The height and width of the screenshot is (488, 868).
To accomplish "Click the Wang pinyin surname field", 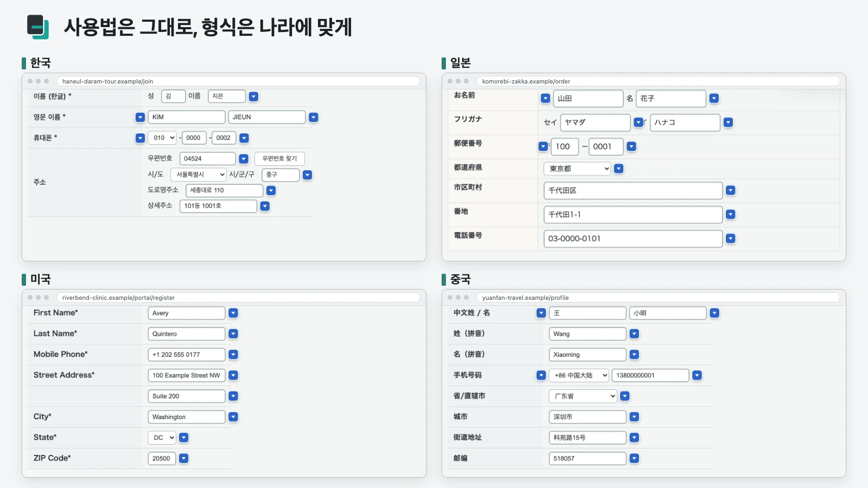I will [x=588, y=334].
